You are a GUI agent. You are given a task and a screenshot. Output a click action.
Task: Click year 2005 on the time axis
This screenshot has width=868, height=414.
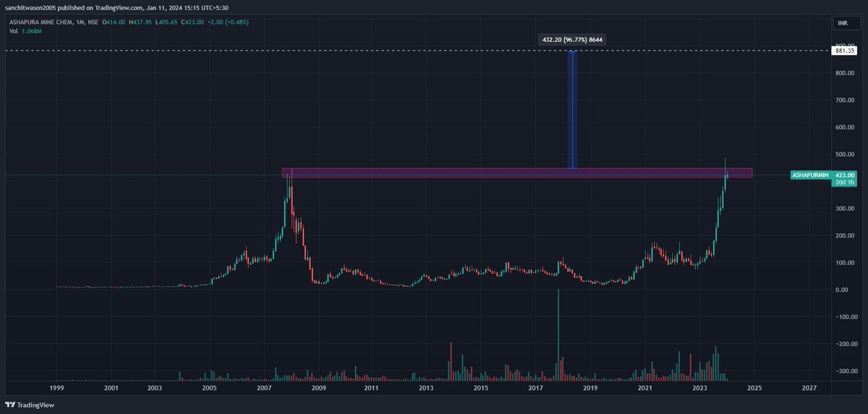pos(209,388)
